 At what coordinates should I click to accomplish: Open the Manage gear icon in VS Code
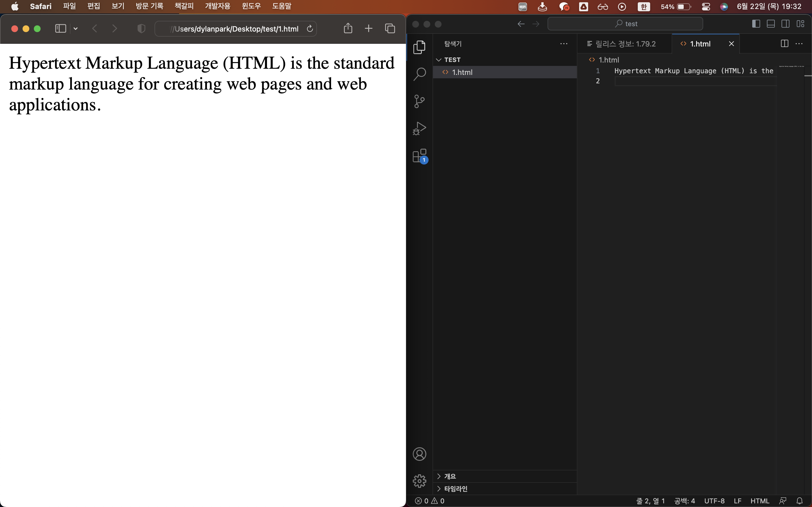click(420, 481)
